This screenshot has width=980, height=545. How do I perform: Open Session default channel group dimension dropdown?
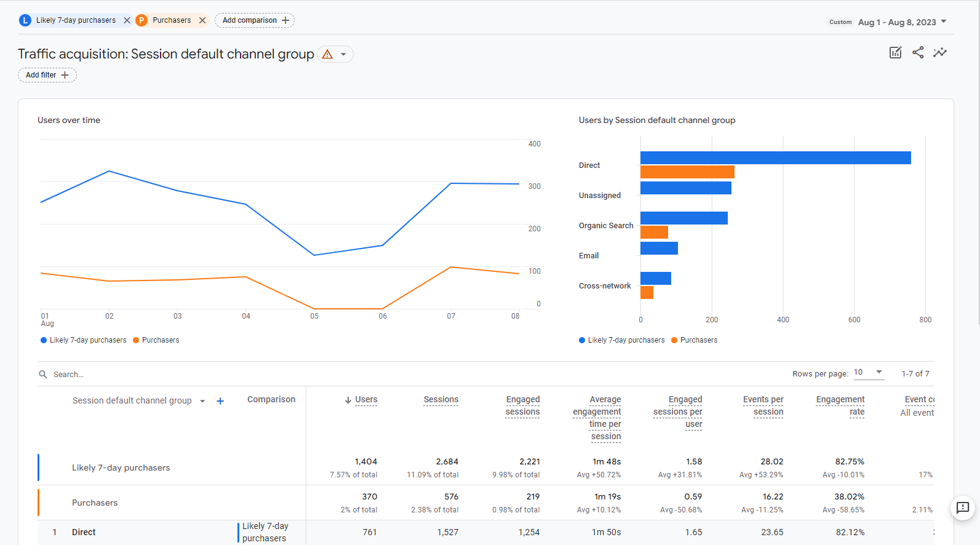(x=202, y=401)
